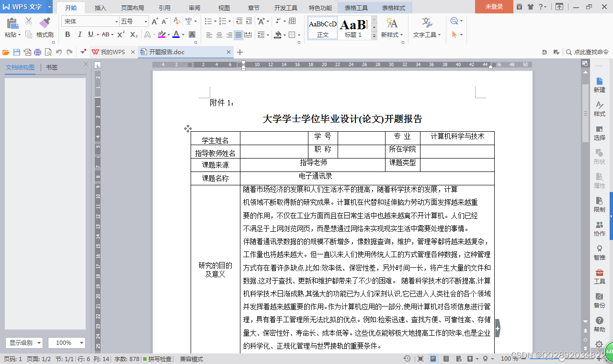Switch to the 页面布局 ribbon tab
613x364 pixels.
[x=133, y=8]
